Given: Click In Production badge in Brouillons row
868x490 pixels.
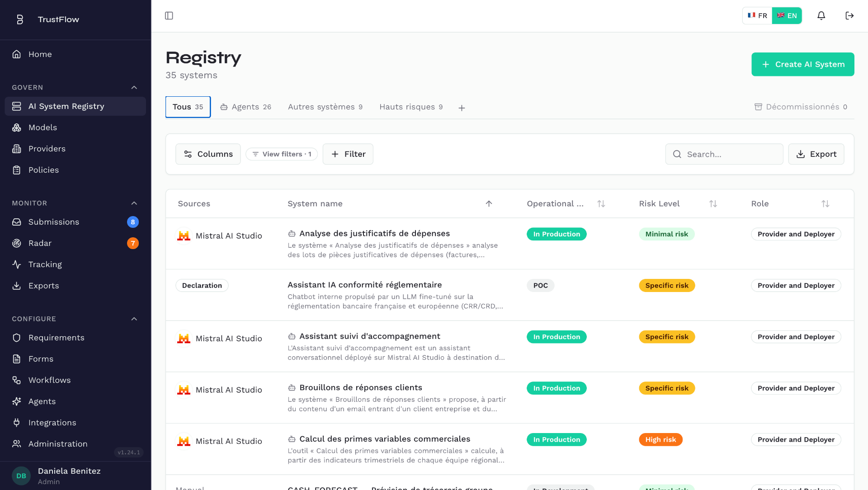Looking at the screenshot, I should point(557,388).
